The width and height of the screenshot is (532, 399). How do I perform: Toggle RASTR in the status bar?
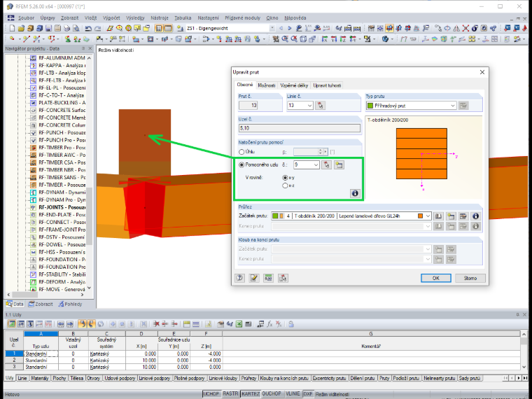(230, 394)
